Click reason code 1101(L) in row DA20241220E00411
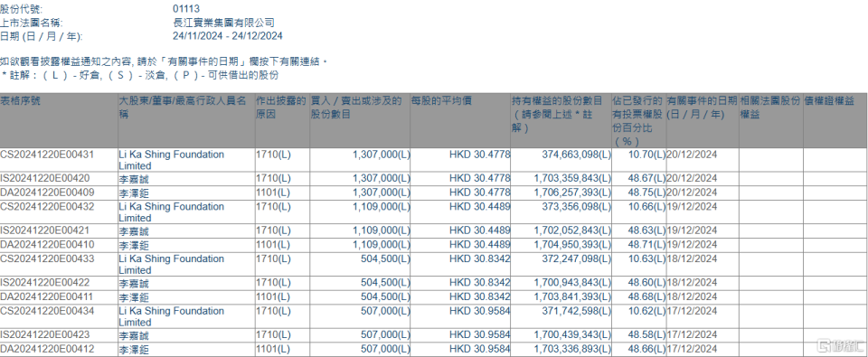 273,296
